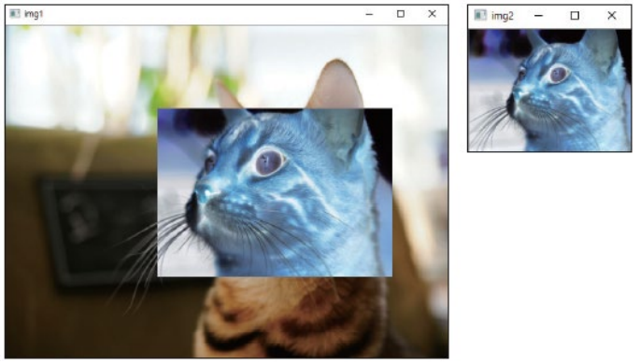Minimize the img2 window
This screenshot has width=640, height=364.
[539, 16]
